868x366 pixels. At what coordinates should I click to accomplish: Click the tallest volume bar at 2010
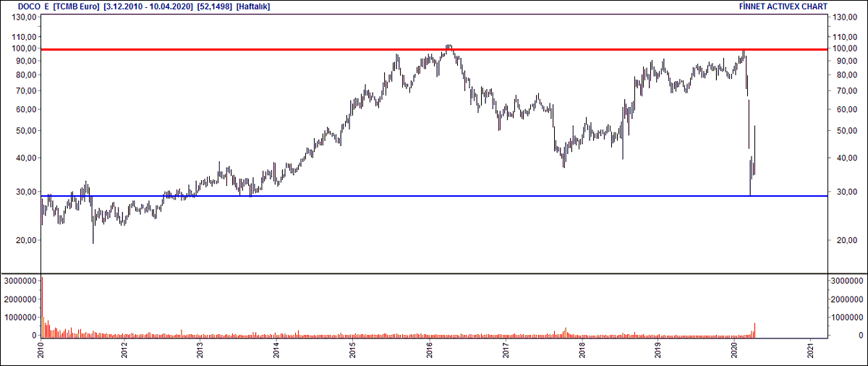(x=42, y=307)
